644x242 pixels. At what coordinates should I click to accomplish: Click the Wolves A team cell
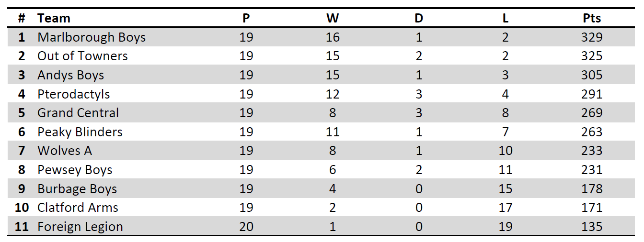[x=65, y=151]
